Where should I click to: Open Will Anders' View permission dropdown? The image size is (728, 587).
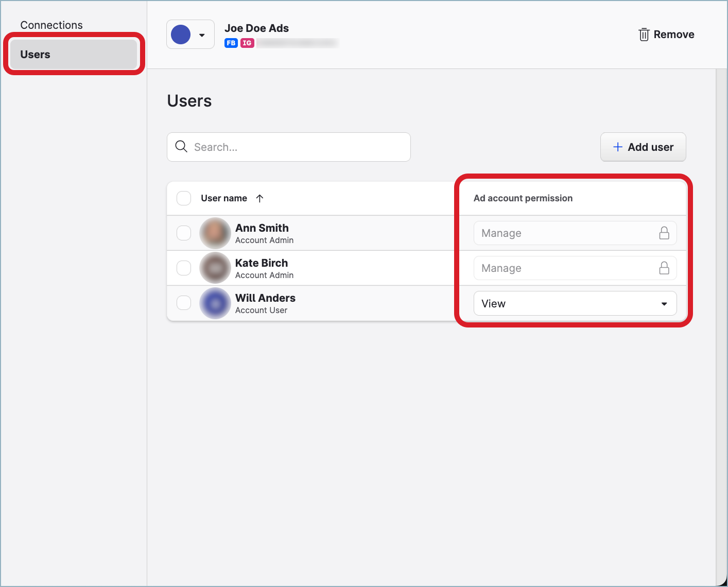pos(575,303)
